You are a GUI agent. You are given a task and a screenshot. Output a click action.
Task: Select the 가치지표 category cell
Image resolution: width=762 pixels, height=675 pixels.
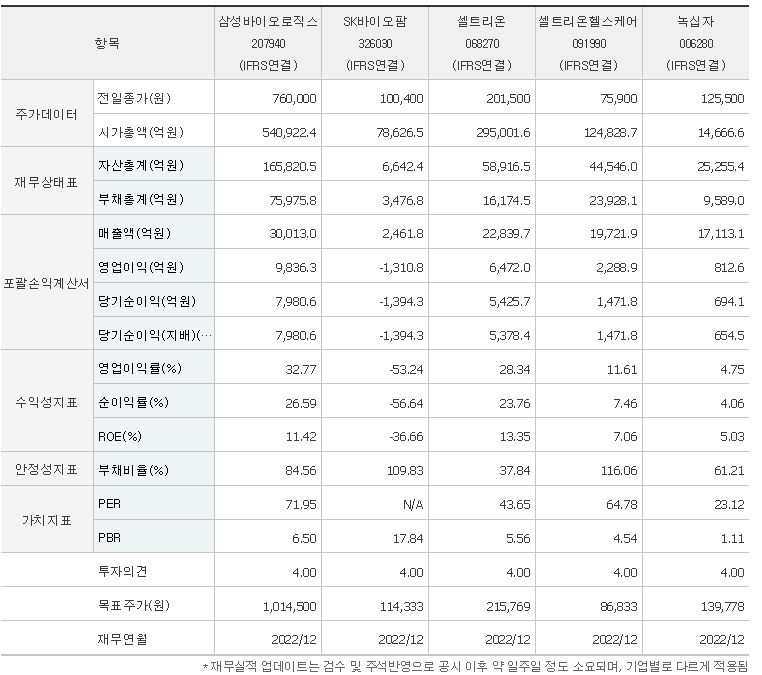pyautogui.click(x=47, y=520)
